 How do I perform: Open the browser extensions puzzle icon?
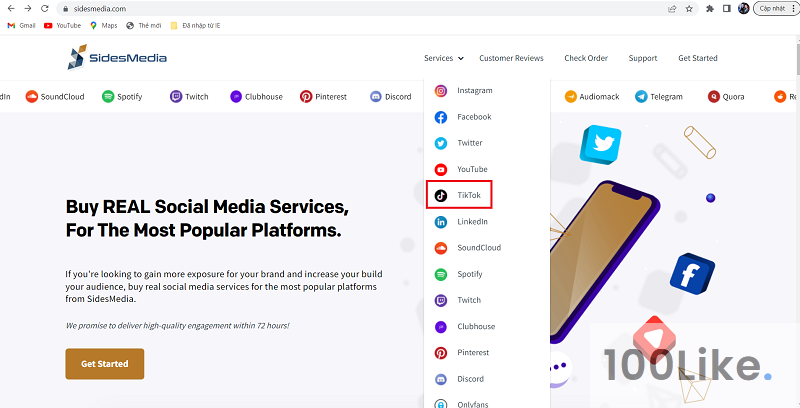[x=710, y=9]
